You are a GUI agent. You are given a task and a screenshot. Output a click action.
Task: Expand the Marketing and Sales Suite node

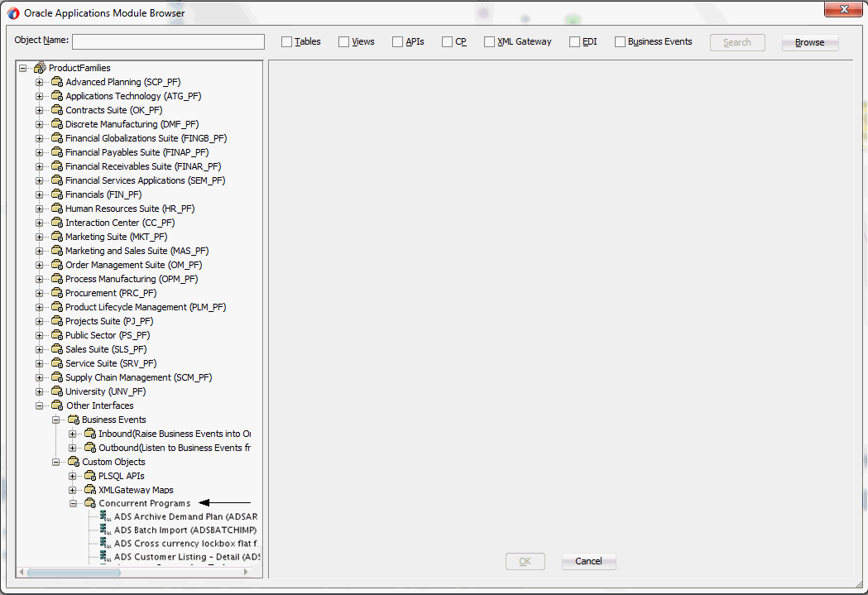point(39,251)
